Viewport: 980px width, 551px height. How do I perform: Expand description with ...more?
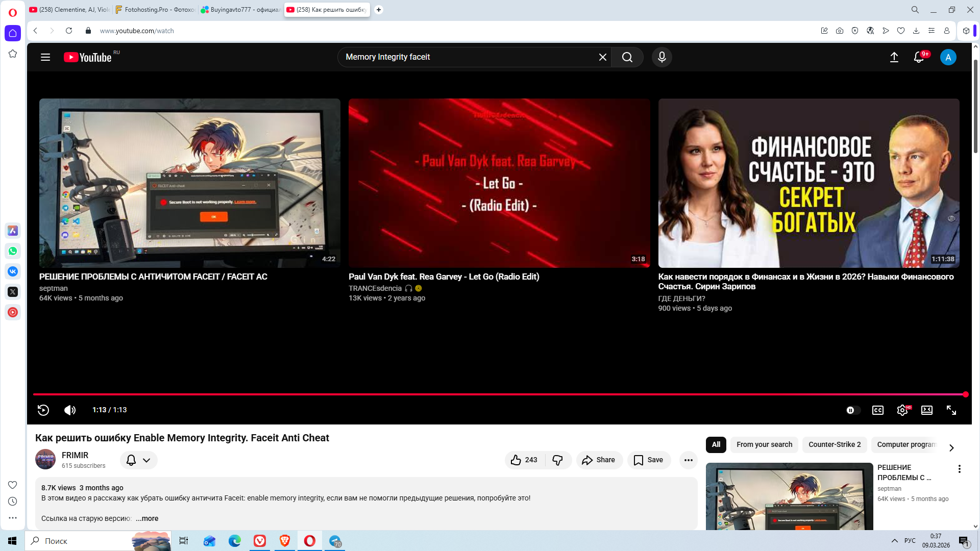[147, 518]
